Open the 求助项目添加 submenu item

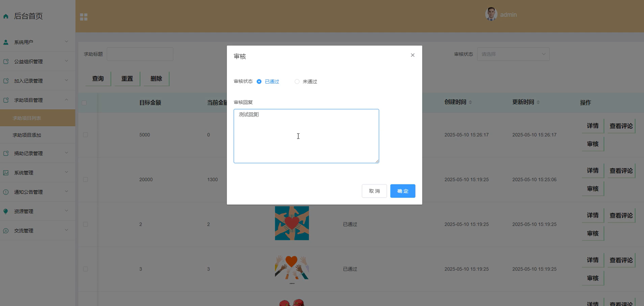pyautogui.click(x=27, y=135)
